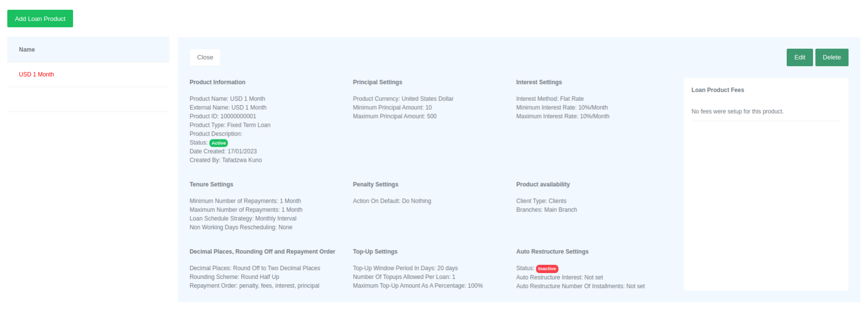This screenshot has height=312, width=868.
Task: Open the USD 1 Month loan product
Action: (37, 75)
